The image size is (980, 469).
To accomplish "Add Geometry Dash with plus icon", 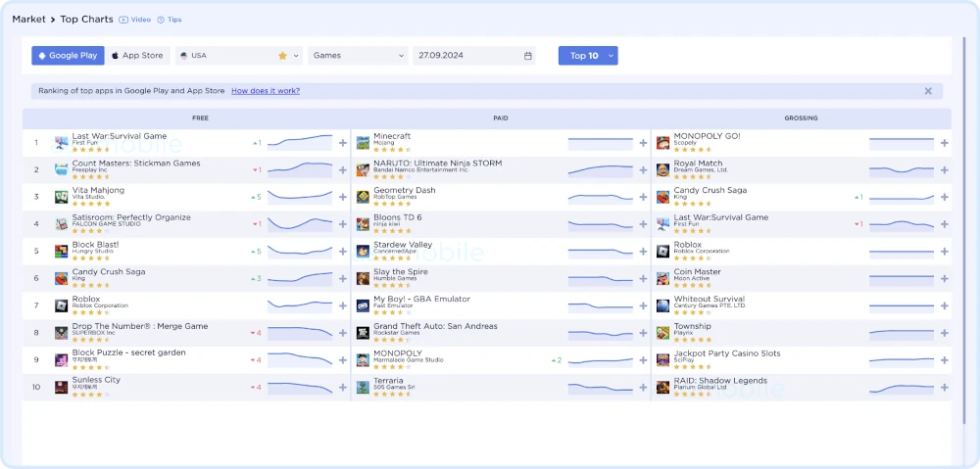I will tap(643, 197).
